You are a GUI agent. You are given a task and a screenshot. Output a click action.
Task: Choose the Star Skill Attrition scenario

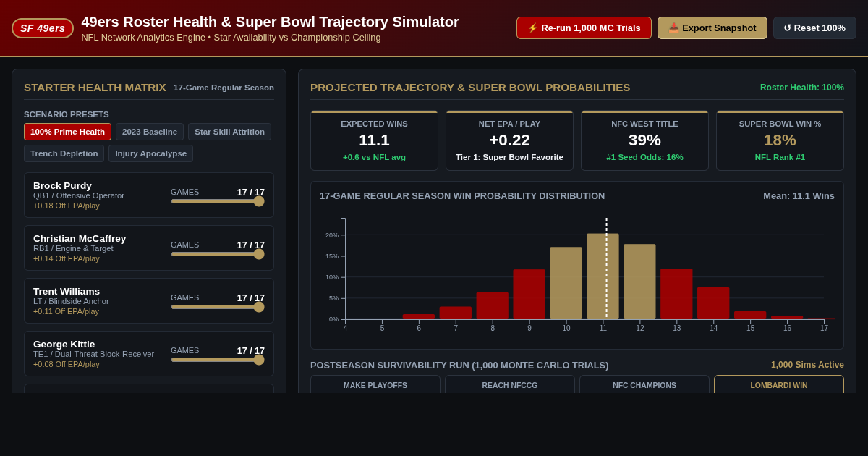pyautogui.click(x=229, y=132)
